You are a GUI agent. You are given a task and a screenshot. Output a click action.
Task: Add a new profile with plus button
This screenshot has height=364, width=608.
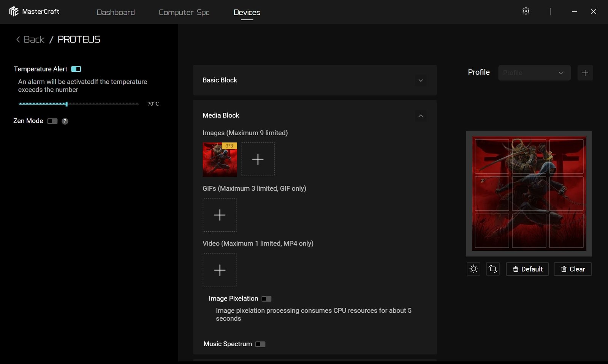[585, 73]
